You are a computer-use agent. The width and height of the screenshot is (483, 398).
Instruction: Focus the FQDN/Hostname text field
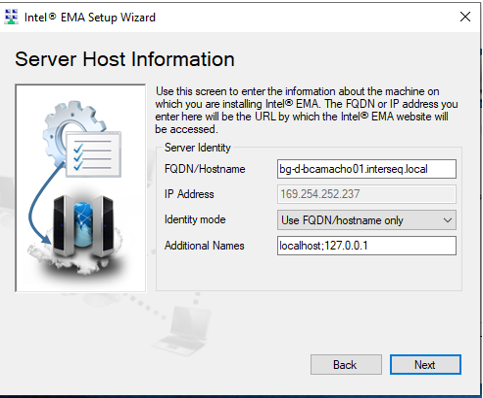click(366, 169)
